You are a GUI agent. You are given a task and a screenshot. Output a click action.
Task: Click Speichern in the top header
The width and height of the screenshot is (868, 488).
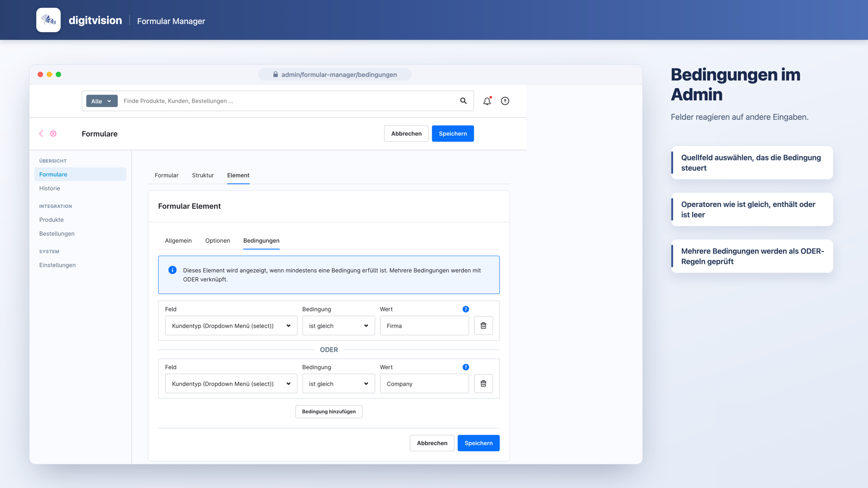click(453, 133)
